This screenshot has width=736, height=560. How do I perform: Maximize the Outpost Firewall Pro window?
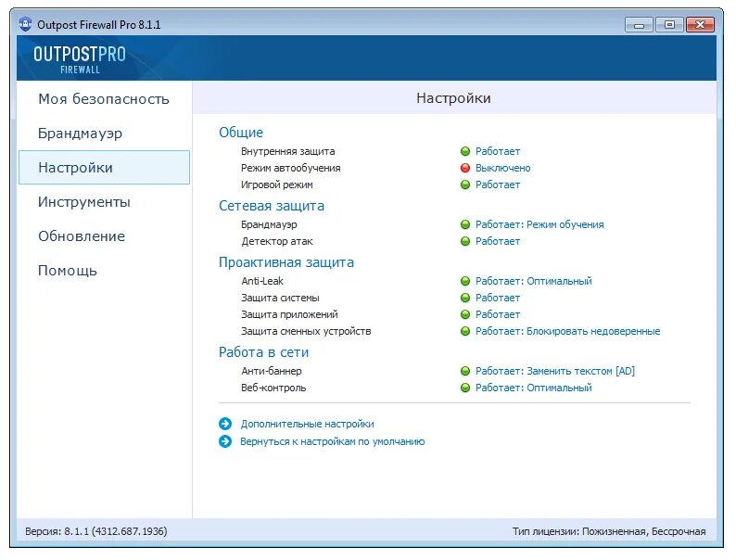[669, 24]
